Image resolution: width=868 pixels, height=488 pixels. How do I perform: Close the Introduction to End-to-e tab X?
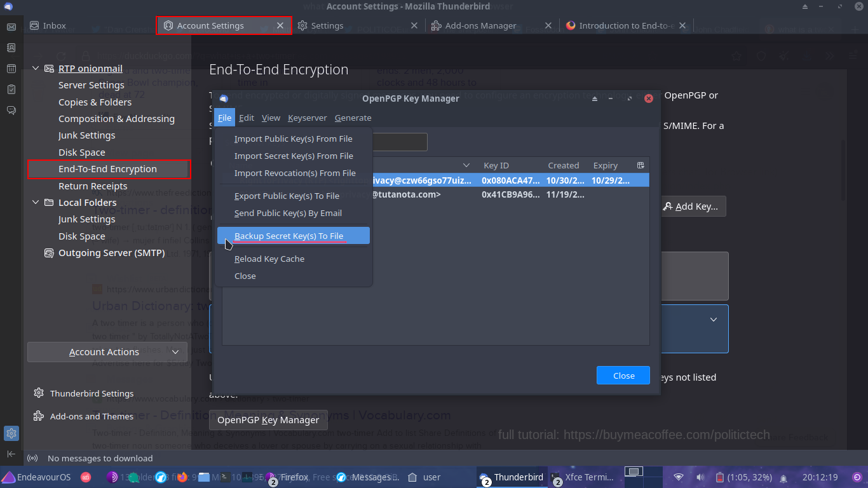(682, 26)
